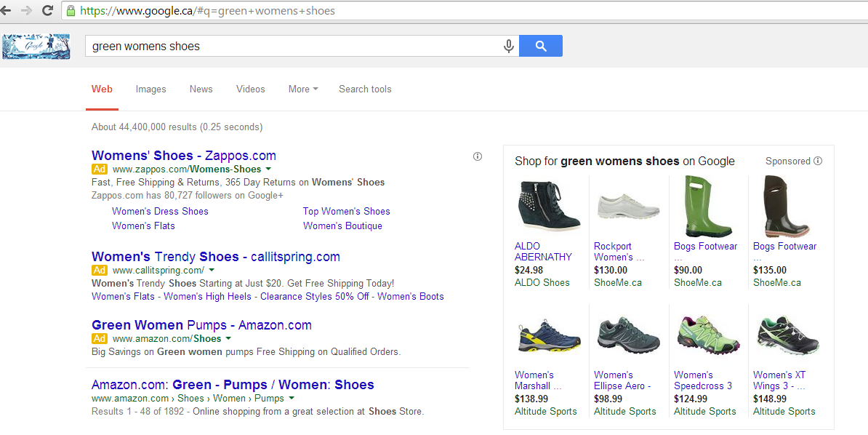Viewport: 868px width, 435px height.
Task: Click the Women's Marshall shoe thumbnail
Action: [549, 336]
